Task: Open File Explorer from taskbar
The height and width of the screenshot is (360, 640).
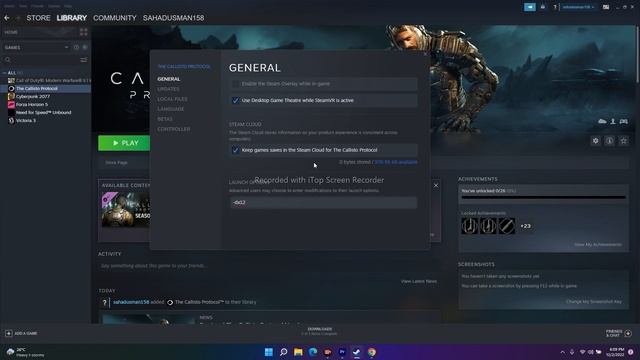Action: (x=298, y=352)
